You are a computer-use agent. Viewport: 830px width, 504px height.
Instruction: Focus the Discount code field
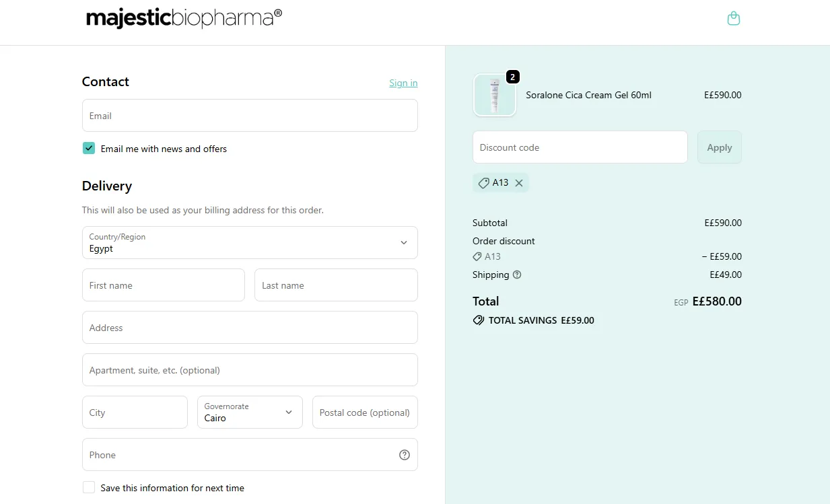click(580, 147)
